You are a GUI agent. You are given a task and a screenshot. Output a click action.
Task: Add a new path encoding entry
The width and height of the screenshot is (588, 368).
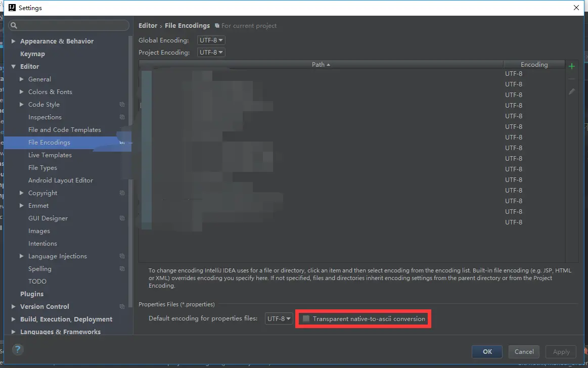(571, 66)
